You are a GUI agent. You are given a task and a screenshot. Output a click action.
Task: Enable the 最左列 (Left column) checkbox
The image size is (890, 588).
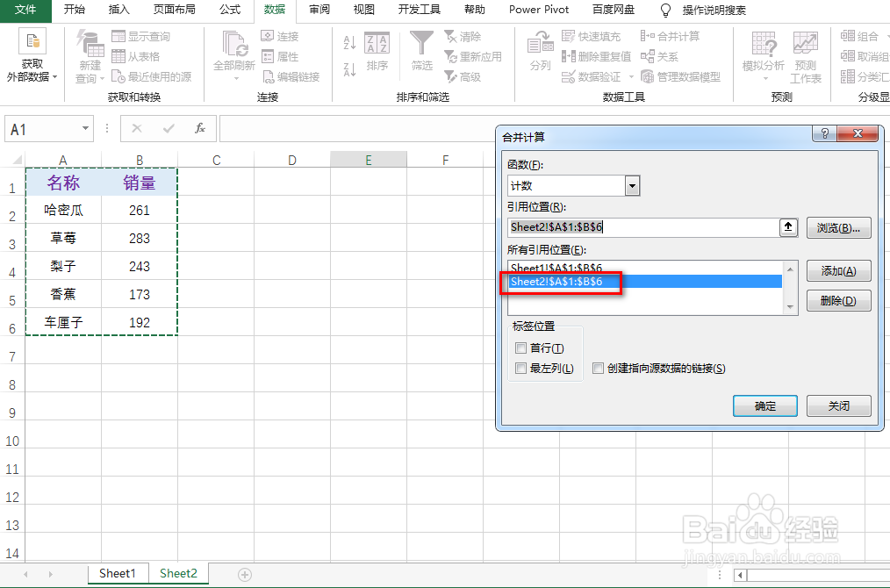click(x=520, y=368)
